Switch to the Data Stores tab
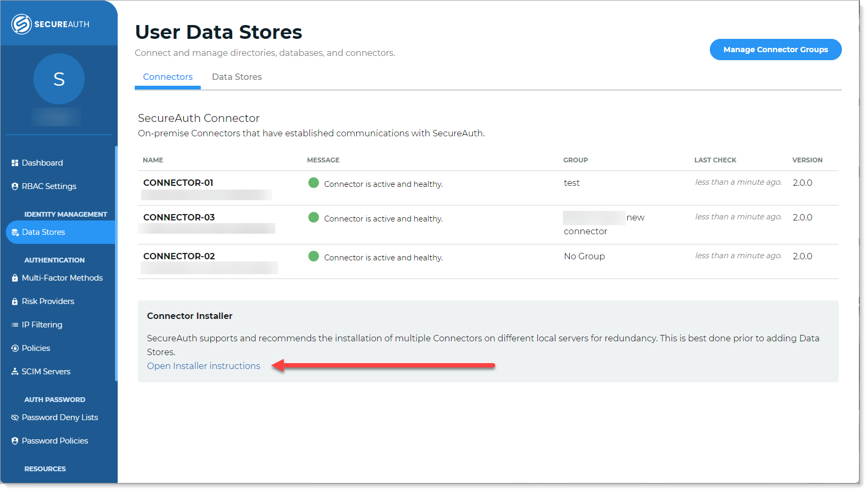 click(236, 77)
